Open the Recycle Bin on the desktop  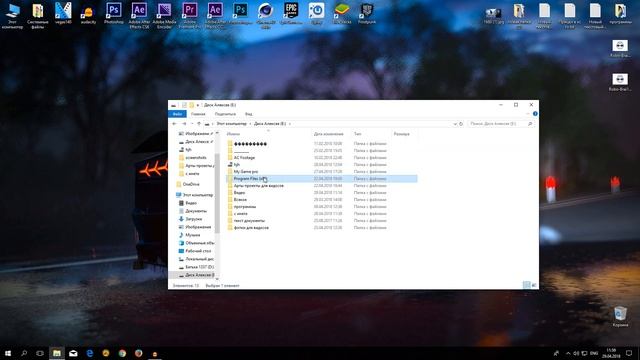(x=620, y=317)
